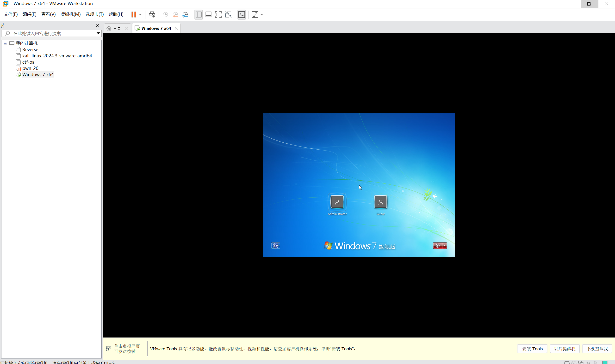Close the 库 library panel
The image size is (615, 364).
click(98, 25)
